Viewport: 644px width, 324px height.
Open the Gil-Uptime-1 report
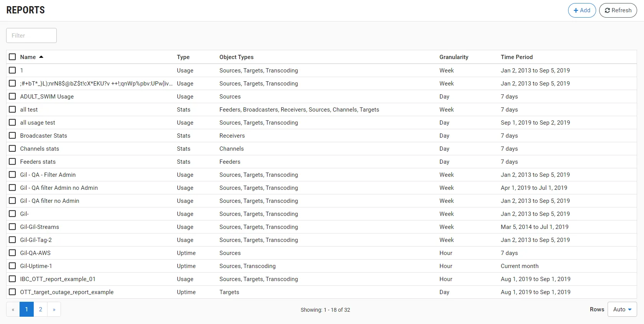pyautogui.click(x=36, y=266)
